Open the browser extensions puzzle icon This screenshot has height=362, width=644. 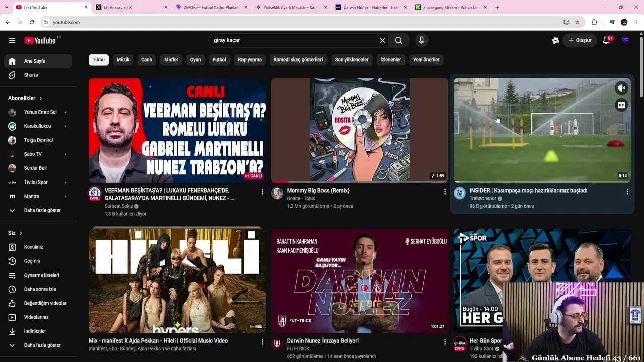594,22
